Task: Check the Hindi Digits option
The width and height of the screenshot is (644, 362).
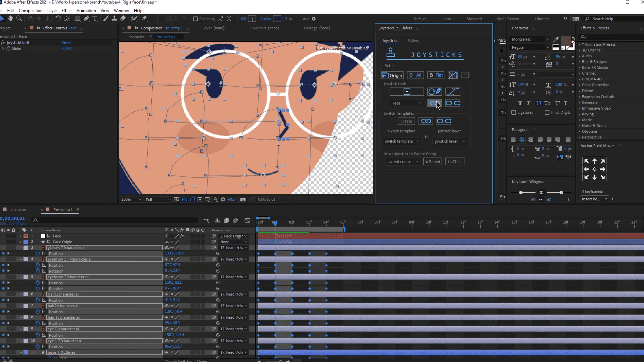Action: (x=547, y=113)
